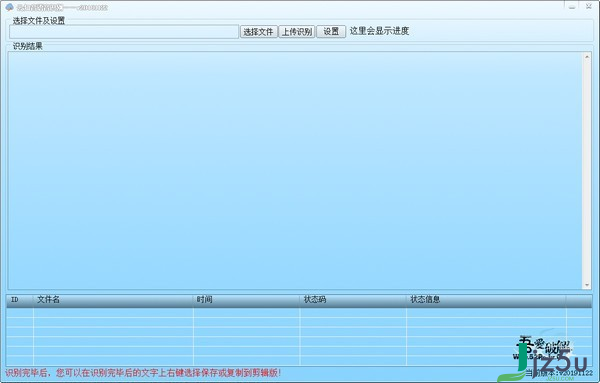The image size is (600, 383).
Task: Click inside the 识别结果 text area
Action: point(295,171)
